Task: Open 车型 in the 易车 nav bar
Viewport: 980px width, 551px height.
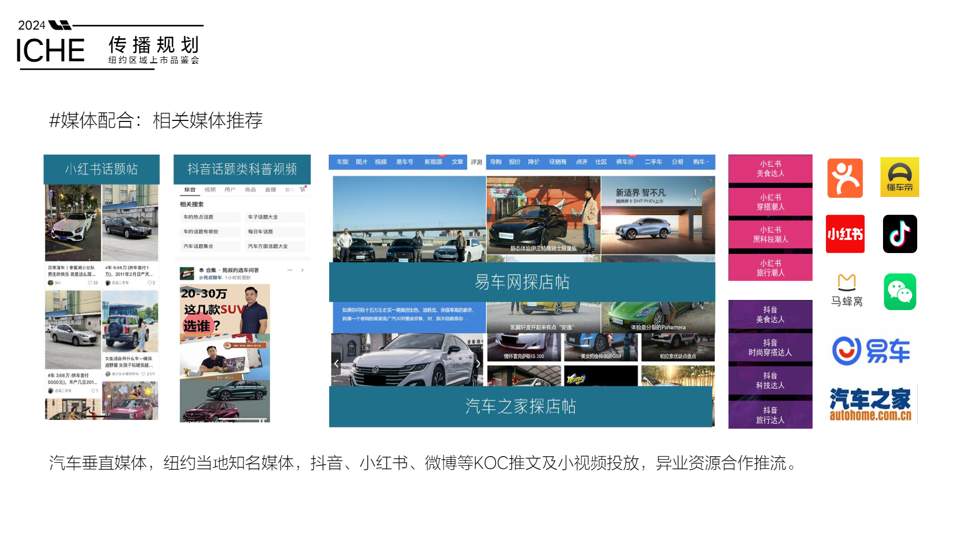Action: 342,162
